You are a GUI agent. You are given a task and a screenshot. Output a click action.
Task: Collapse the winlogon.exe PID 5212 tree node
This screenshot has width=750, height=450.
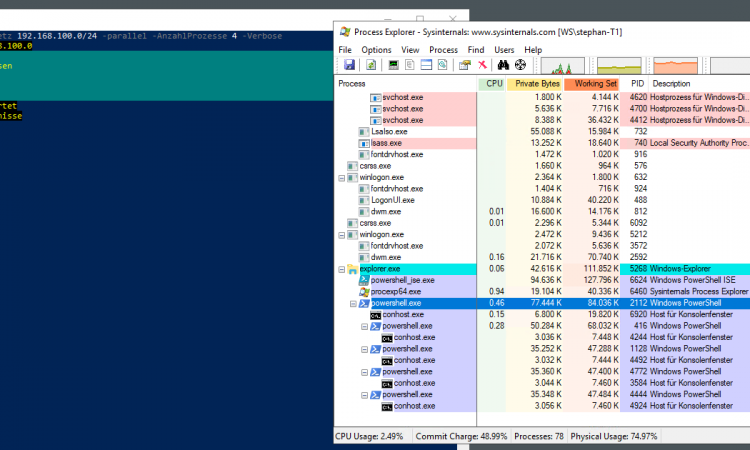click(x=342, y=235)
